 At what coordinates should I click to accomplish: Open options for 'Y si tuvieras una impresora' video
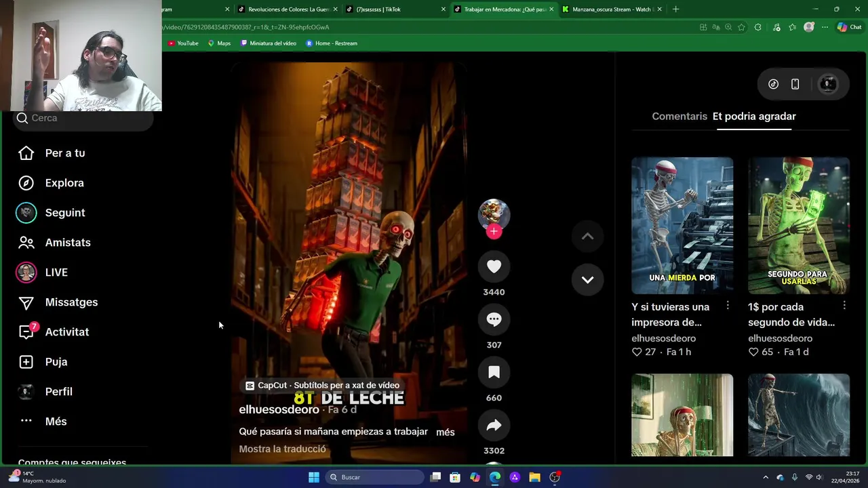point(728,306)
